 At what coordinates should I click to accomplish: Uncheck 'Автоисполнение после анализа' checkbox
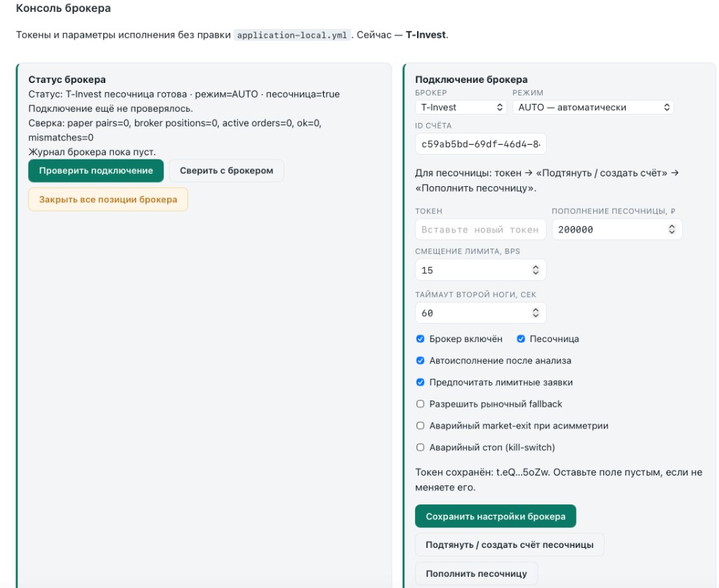[x=420, y=360]
